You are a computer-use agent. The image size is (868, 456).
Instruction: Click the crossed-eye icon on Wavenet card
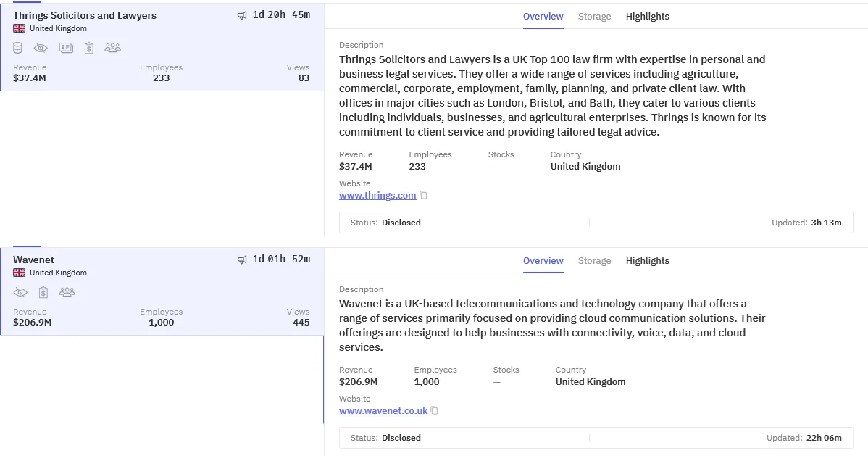tap(20, 292)
